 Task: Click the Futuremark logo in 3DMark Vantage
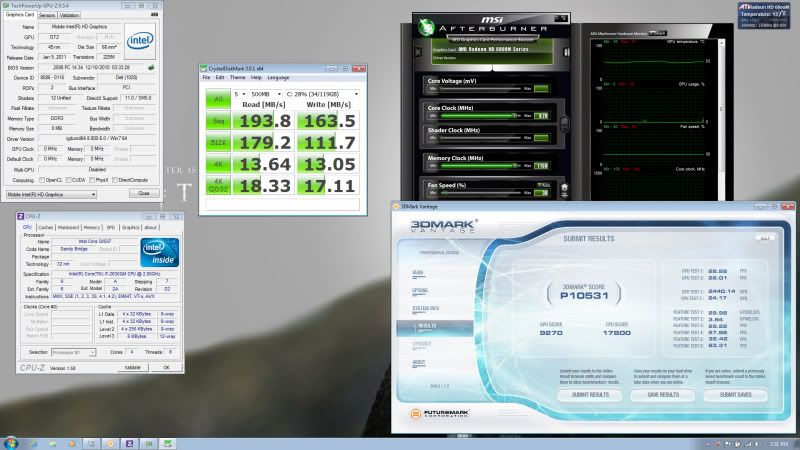click(439, 413)
